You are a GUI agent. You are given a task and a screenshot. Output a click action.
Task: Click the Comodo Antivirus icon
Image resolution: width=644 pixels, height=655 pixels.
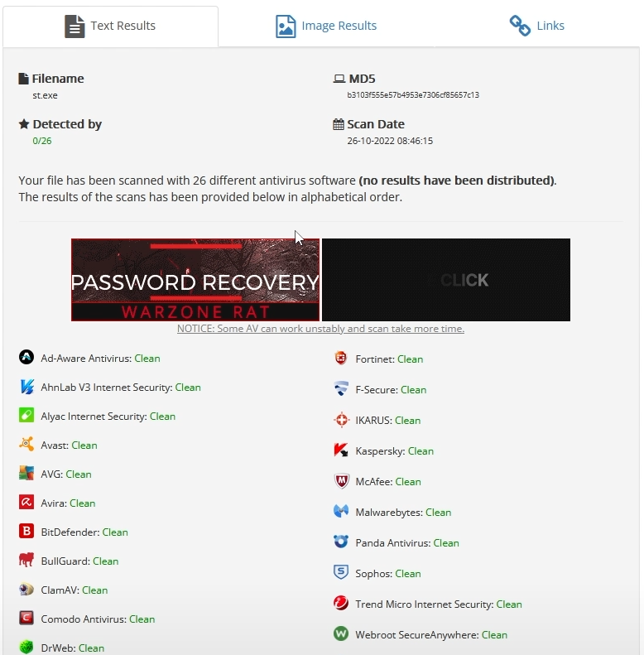(x=26, y=618)
